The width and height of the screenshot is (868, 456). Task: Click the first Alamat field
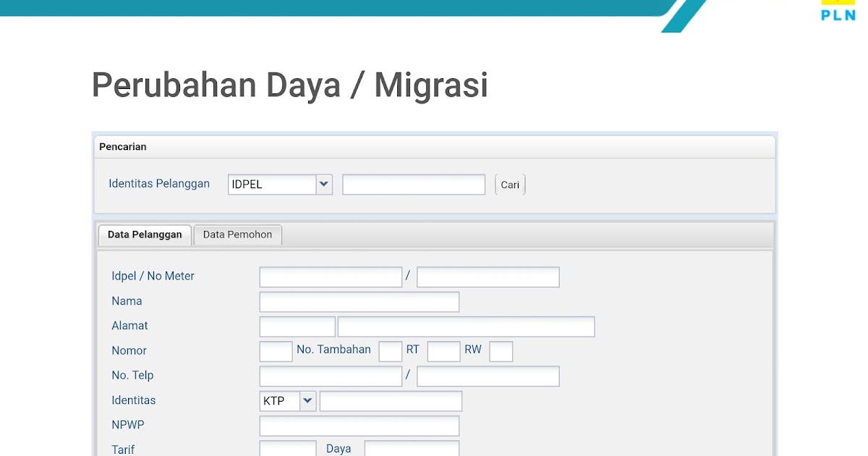pyautogui.click(x=297, y=326)
